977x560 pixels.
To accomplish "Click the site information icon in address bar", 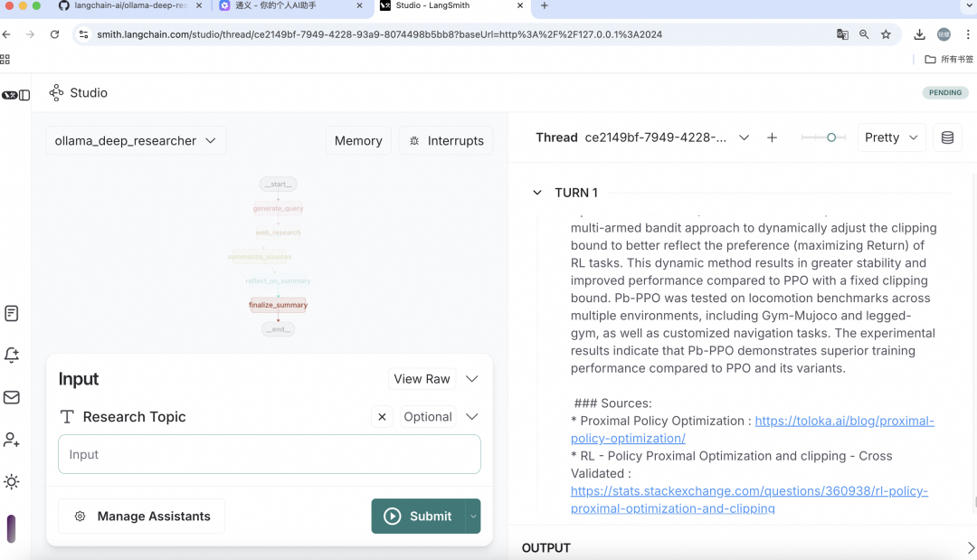I will tap(83, 34).
